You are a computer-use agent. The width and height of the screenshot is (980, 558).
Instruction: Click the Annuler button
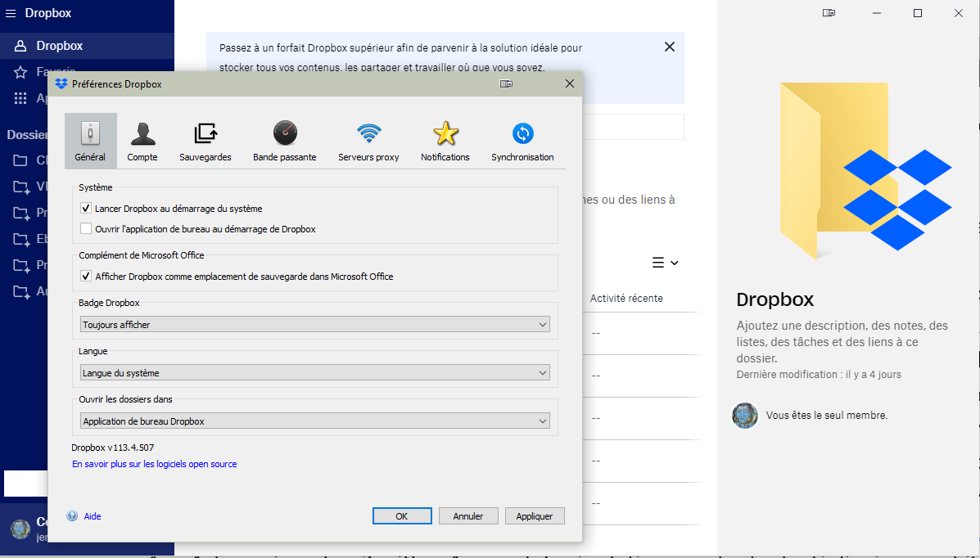468,515
